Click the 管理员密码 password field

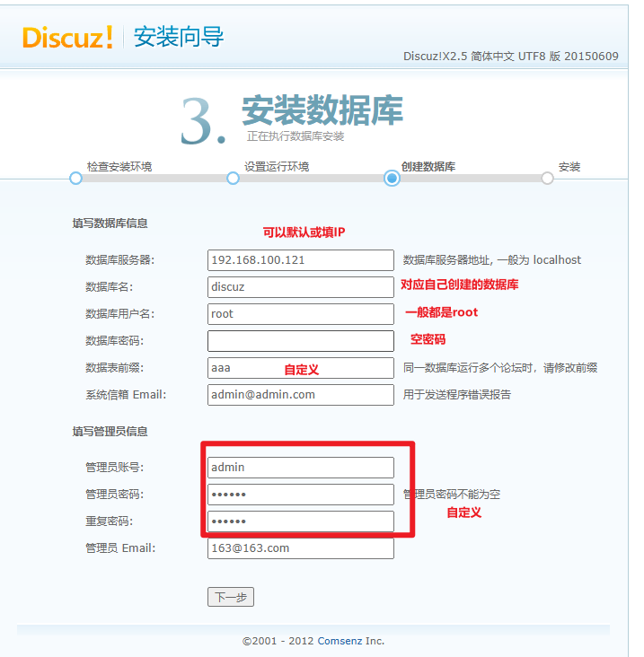[301, 495]
